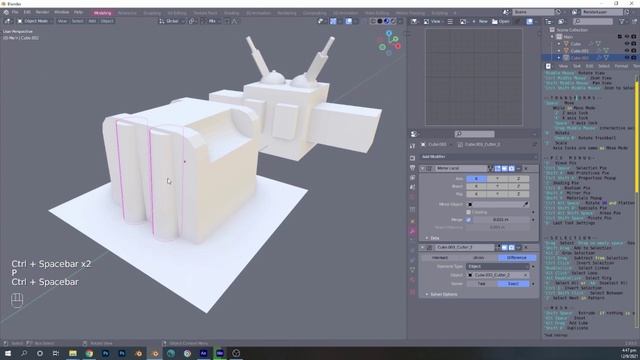This screenshot has height=360, width=640.
Task: Open the outliner display mode icon
Action: [x=561, y=21]
